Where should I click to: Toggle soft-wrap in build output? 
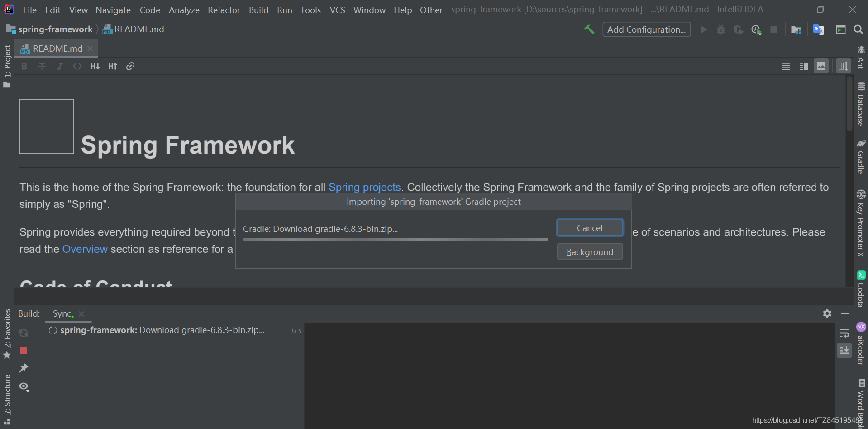click(844, 333)
